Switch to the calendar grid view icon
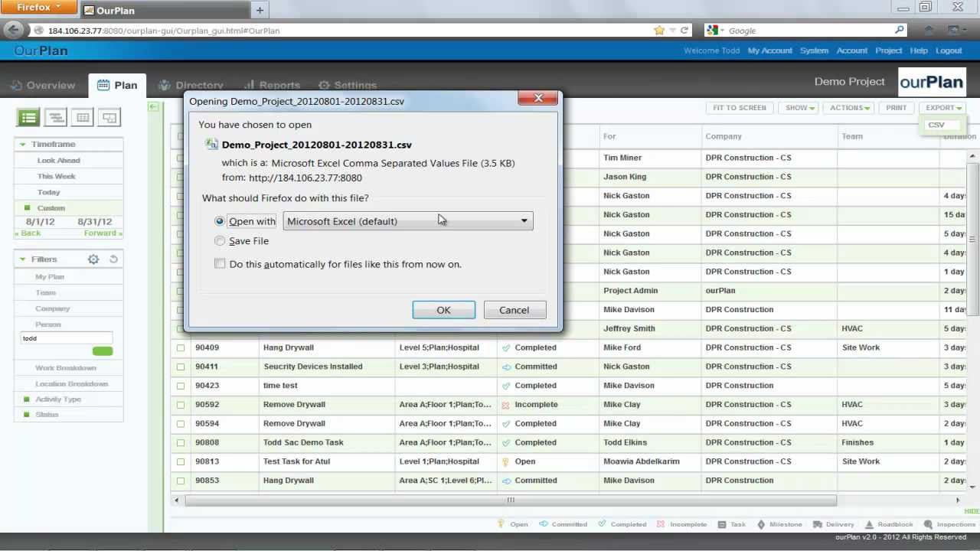 pyautogui.click(x=83, y=117)
